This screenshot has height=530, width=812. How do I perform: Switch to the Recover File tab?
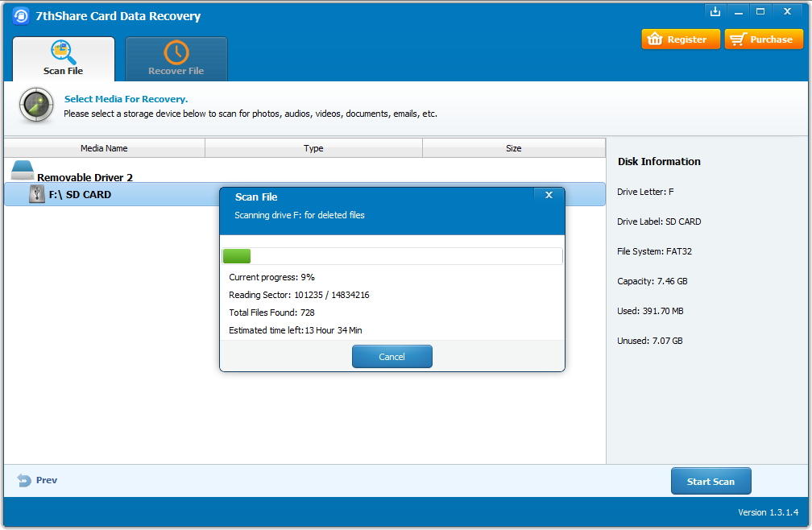tap(176, 59)
